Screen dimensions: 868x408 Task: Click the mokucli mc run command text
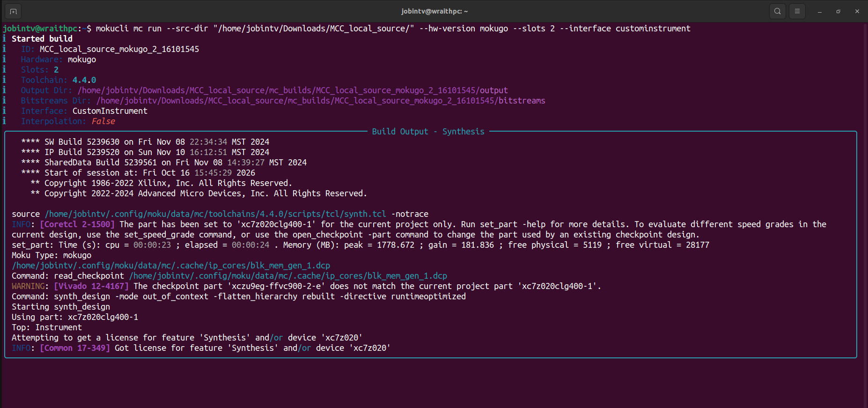pos(393,29)
